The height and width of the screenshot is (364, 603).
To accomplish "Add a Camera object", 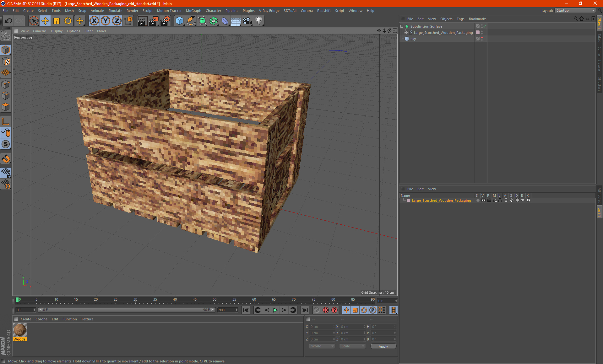I will 247,21.
